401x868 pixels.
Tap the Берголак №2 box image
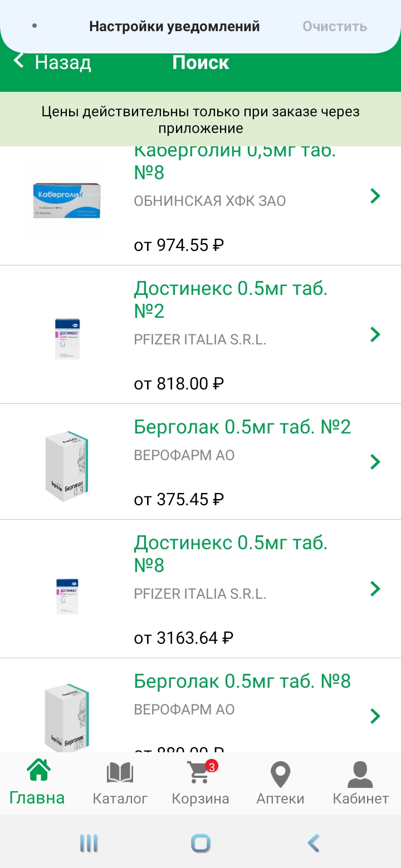point(67,465)
